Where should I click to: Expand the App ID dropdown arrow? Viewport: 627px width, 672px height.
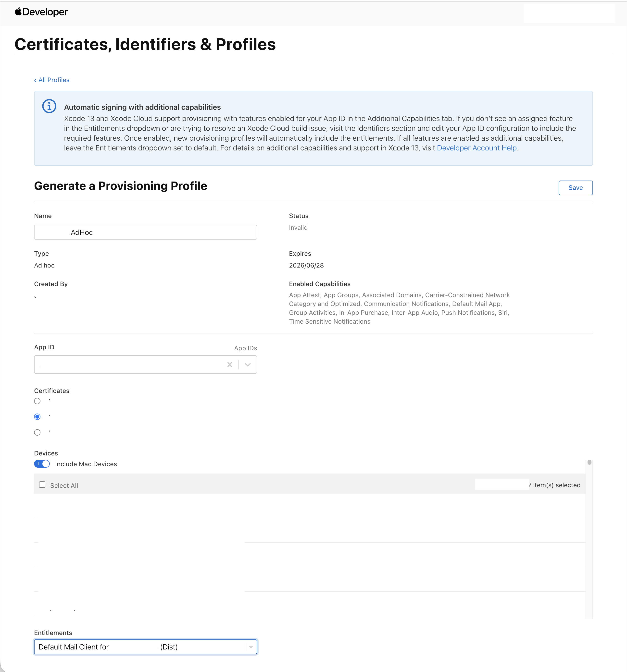248,364
